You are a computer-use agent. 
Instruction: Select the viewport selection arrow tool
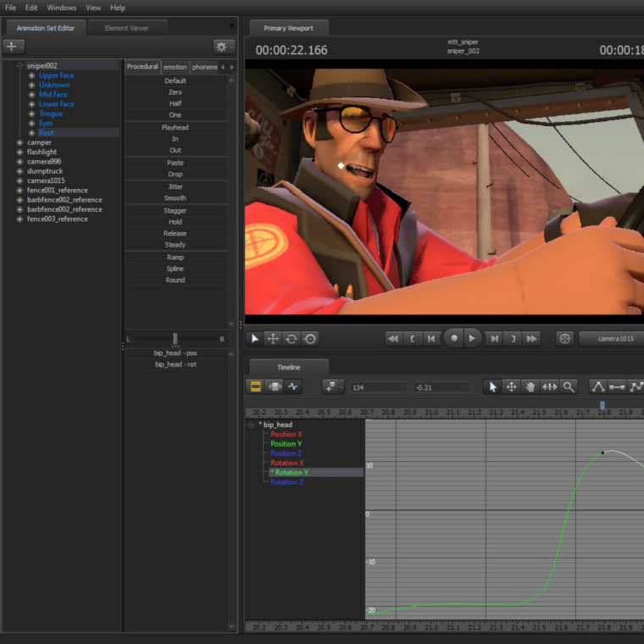(x=255, y=339)
